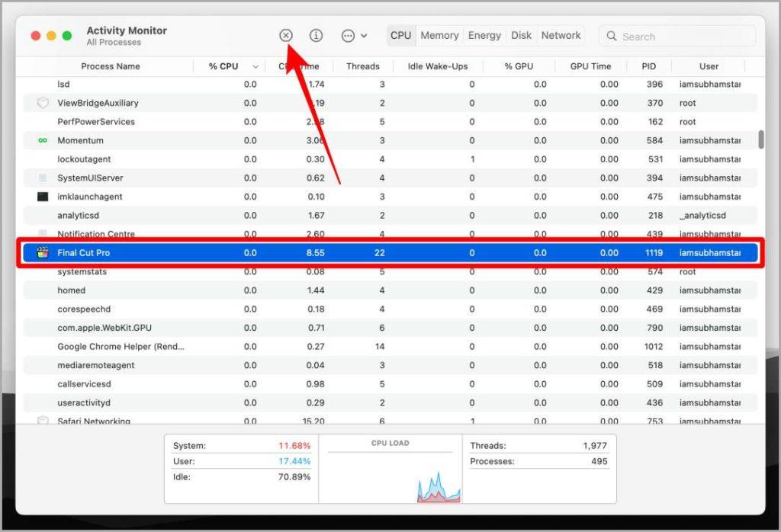The image size is (781, 532).
Task: Click the ViewBridgeAuxiliary shield icon
Action: 43,103
